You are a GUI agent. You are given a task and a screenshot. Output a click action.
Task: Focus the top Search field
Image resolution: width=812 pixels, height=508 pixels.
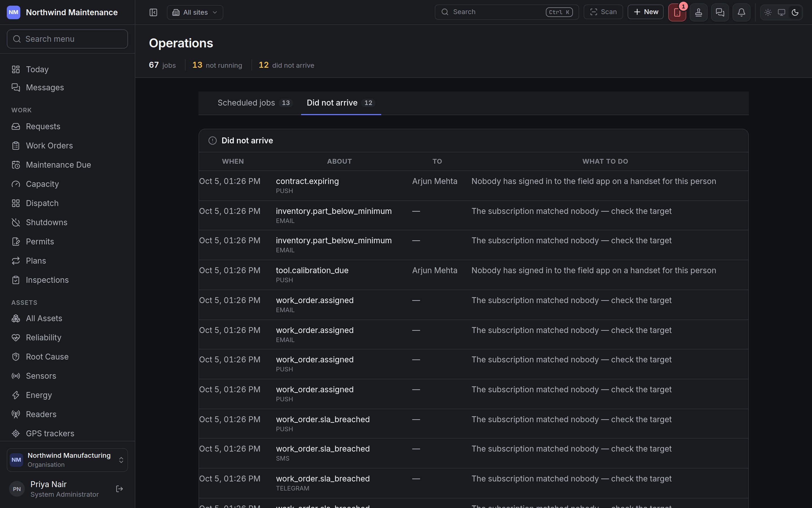point(507,12)
